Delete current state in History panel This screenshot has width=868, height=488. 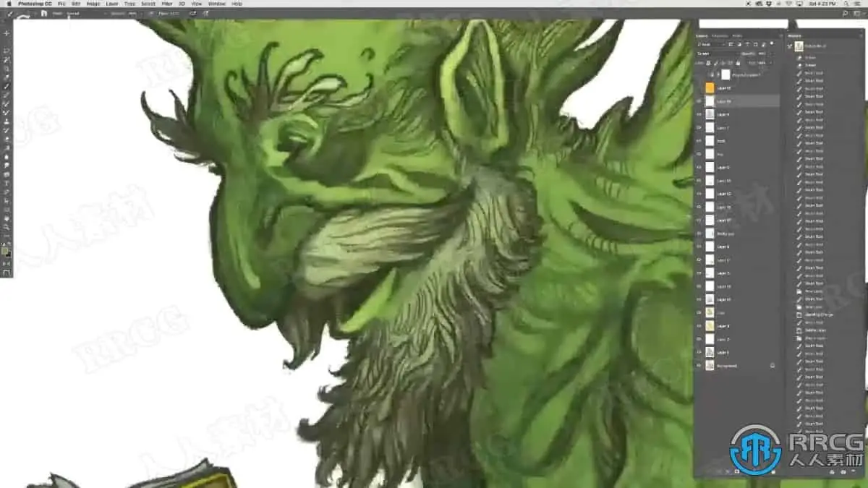click(853, 472)
